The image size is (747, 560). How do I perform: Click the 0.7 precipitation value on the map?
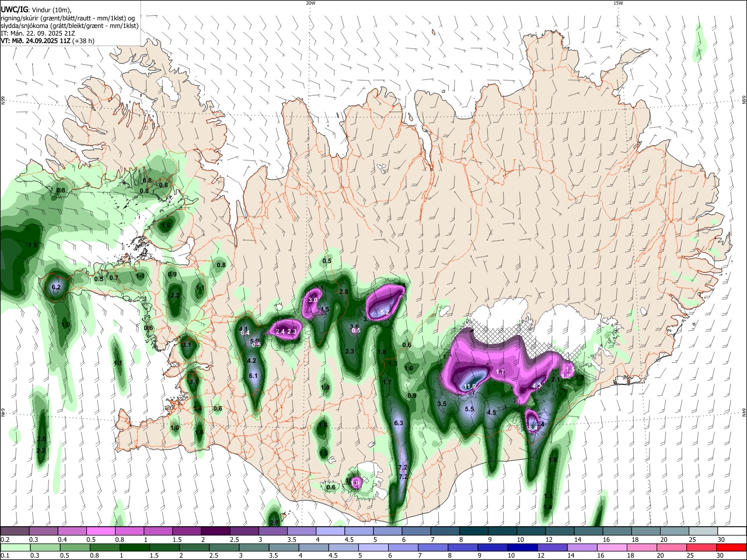(113, 278)
